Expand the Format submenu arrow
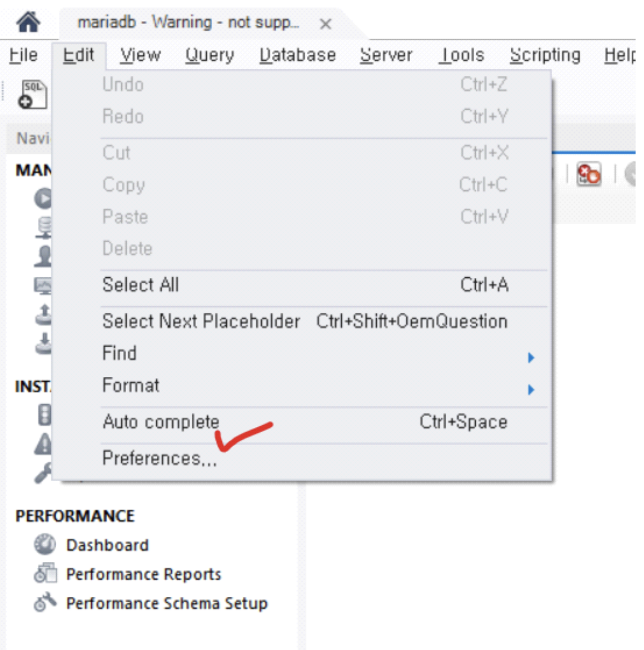 [531, 390]
